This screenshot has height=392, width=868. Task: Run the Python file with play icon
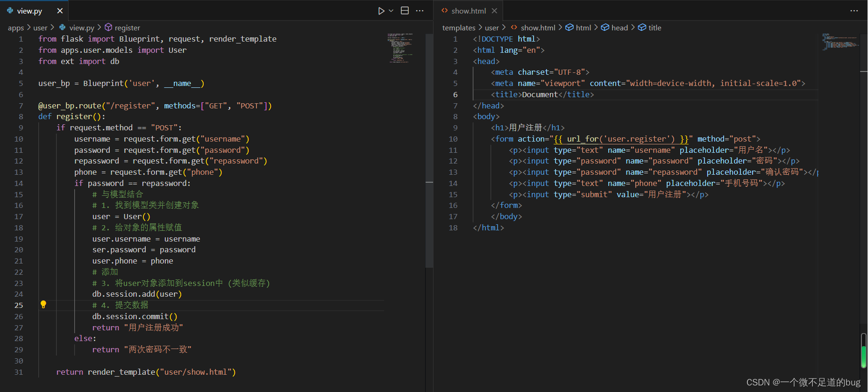coord(381,11)
